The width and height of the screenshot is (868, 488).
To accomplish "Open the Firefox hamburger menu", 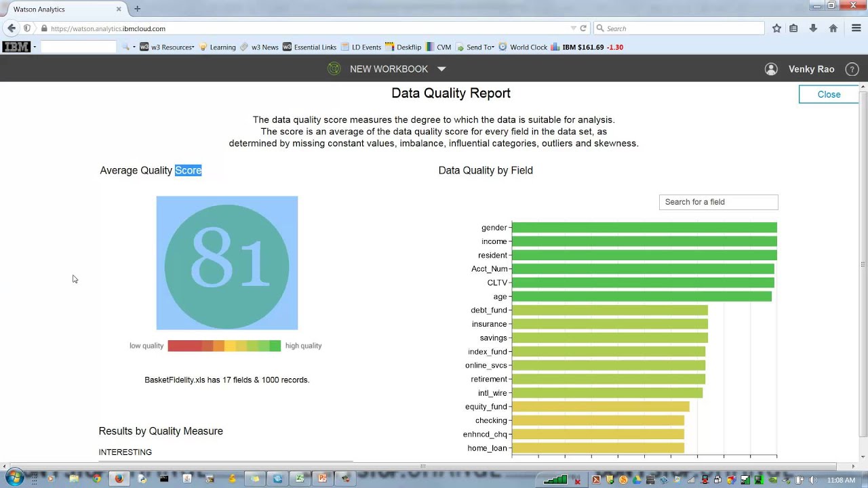I will click(856, 28).
